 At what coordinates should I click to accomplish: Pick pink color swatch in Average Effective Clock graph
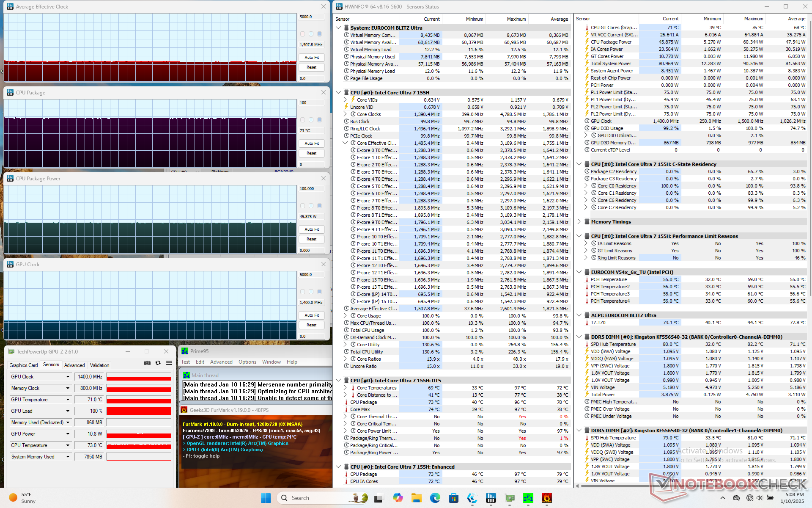pyautogui.click(x=302, y=34)
